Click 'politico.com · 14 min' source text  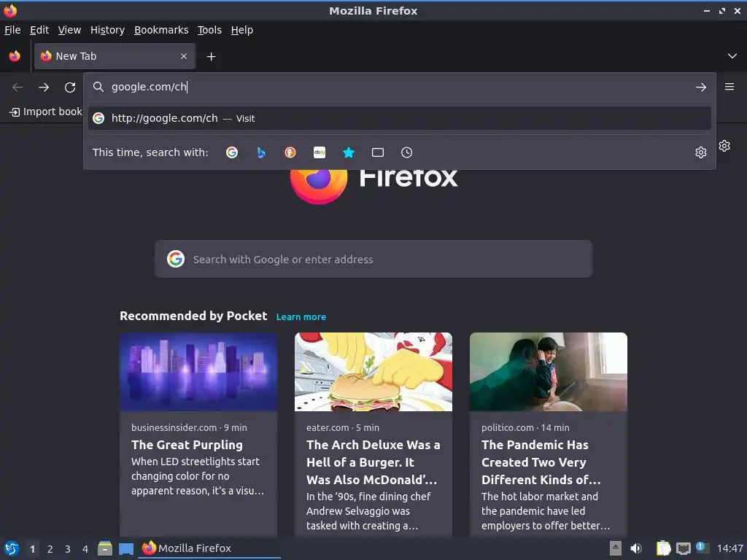[x=525, y=427]
